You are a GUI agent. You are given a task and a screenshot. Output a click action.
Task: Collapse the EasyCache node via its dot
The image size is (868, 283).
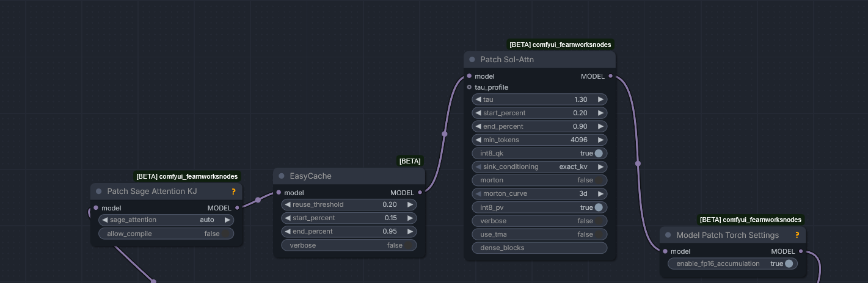[282, 176]
